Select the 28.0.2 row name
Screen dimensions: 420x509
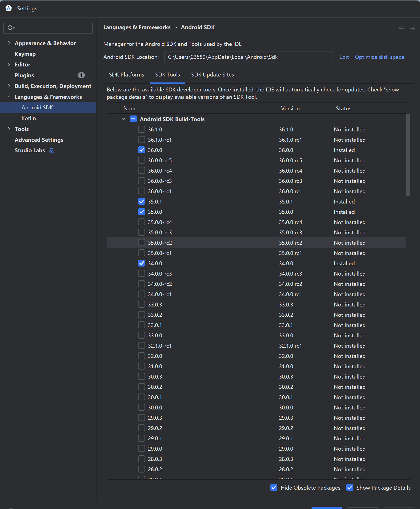tap(155, 469)
